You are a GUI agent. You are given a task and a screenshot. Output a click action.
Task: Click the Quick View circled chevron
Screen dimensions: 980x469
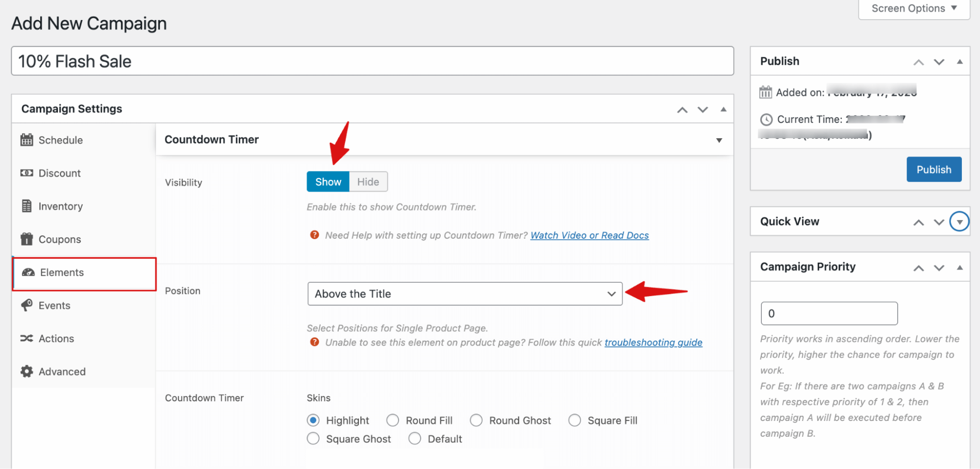click(x=959, y=222)
